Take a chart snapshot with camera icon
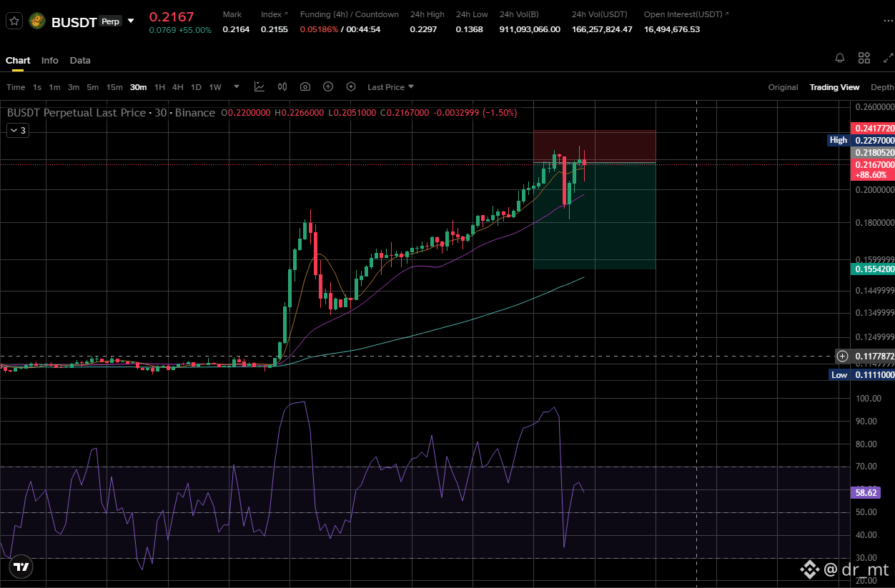This screenshot has width=895, height=588. [305, 87]
